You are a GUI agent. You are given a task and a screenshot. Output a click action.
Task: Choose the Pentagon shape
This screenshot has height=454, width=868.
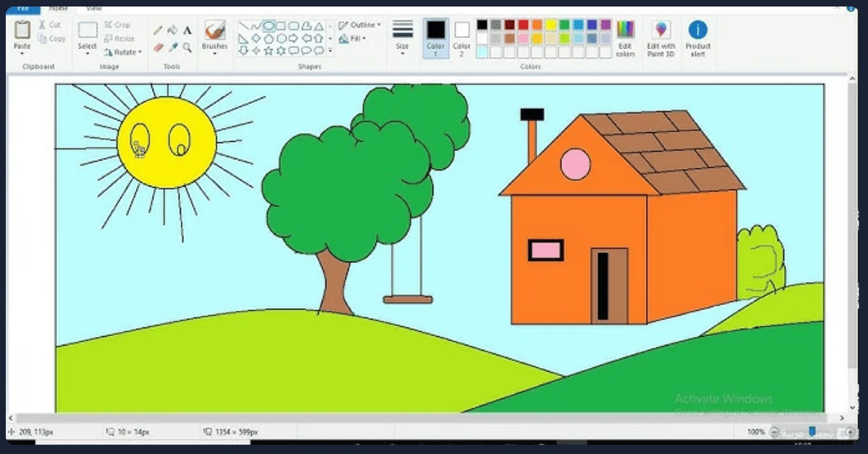pos(268,38)
